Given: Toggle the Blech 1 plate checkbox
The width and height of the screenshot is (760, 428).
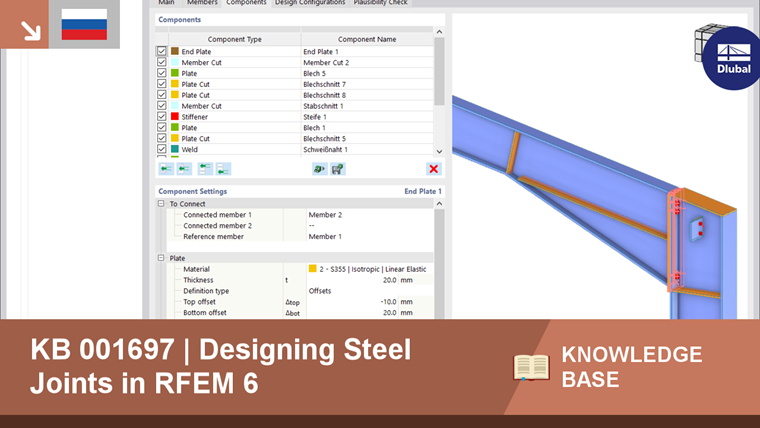Looking at the screenshot, I should click(x=161, y=127).
